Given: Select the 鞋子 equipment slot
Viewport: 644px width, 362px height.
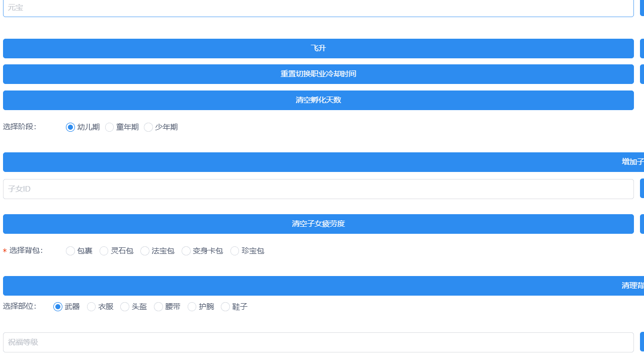Looking at the screenshot, I should (225, 307).
